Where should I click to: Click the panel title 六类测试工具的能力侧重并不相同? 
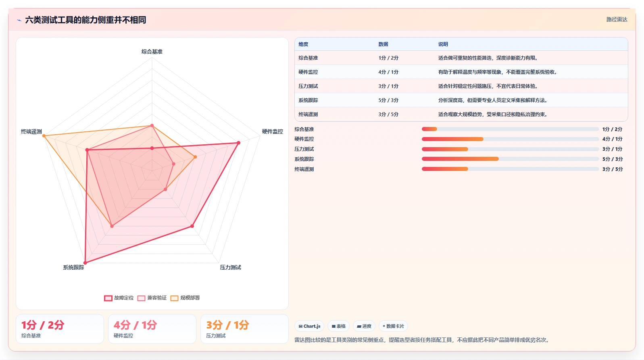85,20
